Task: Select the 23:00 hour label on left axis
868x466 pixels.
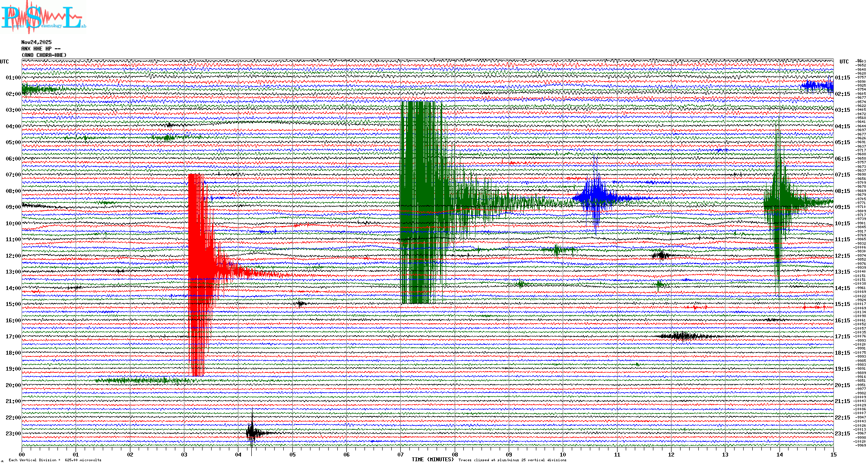Action: [13, 434]
